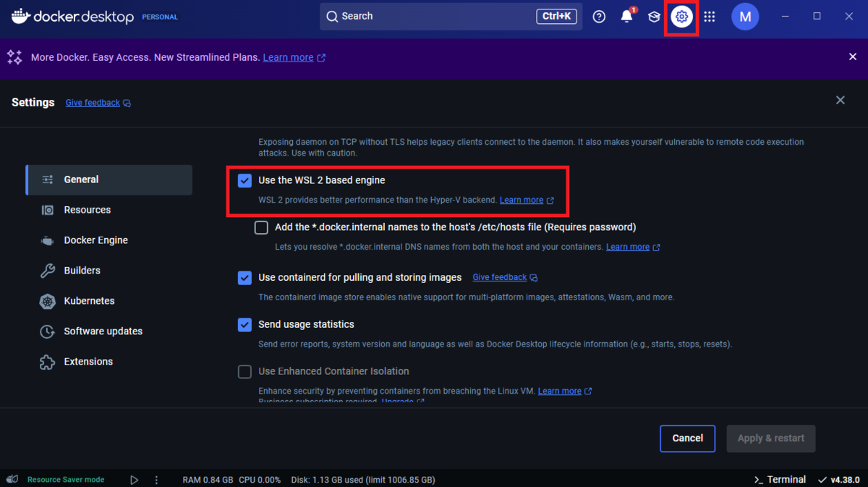Screen dimensions: 868x487
Task: Uncheck Send usage statistics
Action: 244,325
